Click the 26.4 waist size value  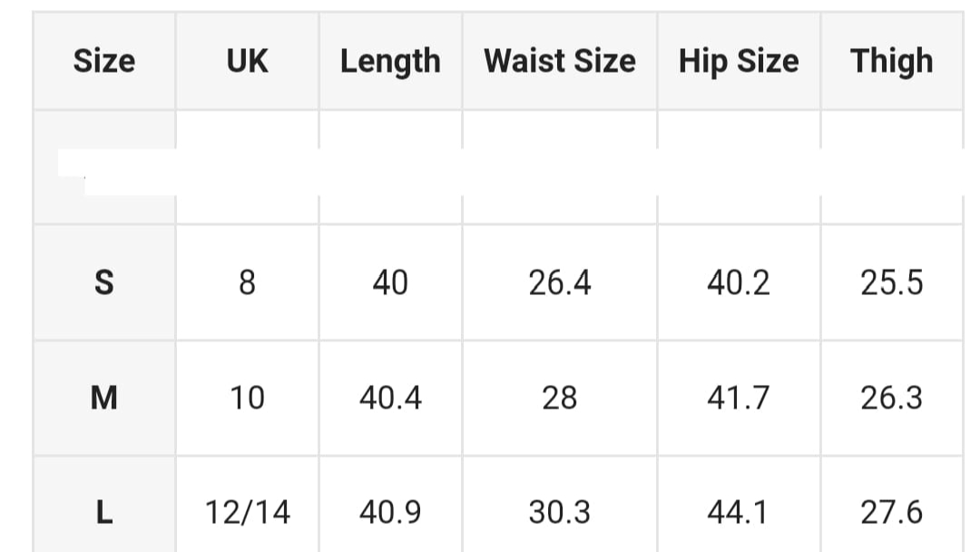click(560, 282)
